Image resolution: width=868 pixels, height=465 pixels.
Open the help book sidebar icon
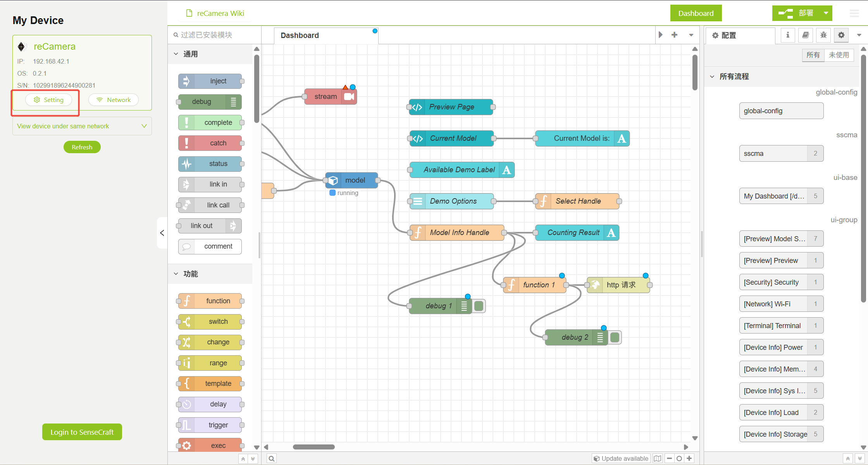[805, 35]
